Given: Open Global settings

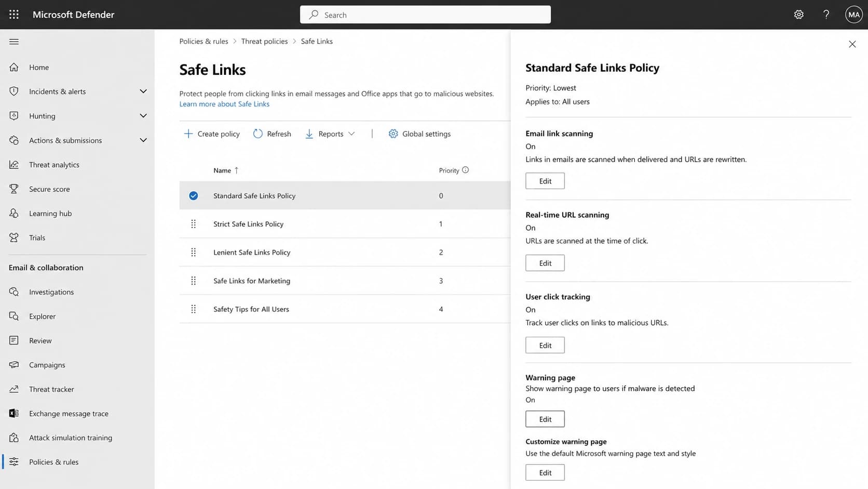Looking at the screenshot, I should click(419, 134).
